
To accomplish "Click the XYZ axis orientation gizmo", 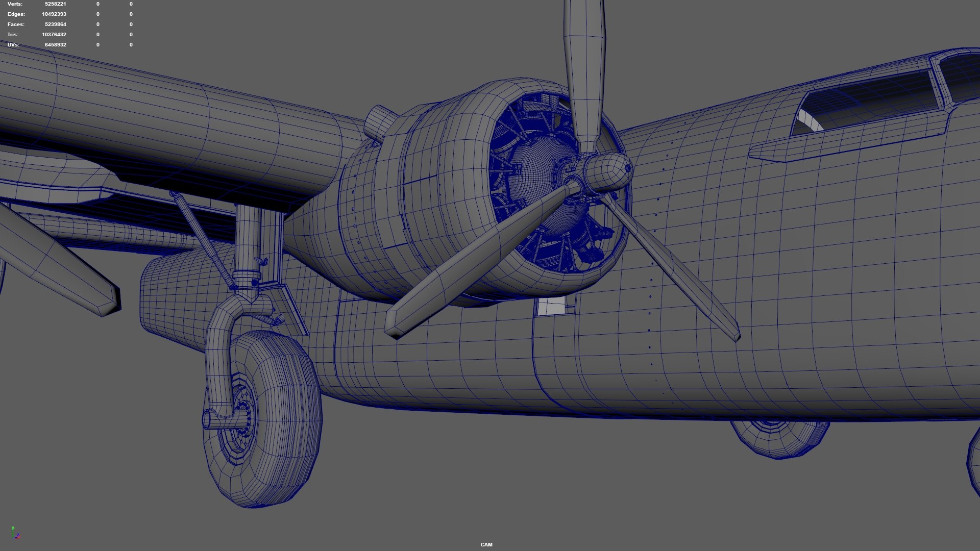I will pyautogui.click(x=15, y=533).
